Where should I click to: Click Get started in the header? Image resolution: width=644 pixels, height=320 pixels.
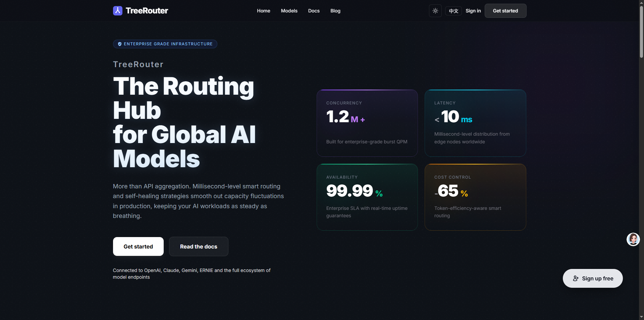(505, 11)
